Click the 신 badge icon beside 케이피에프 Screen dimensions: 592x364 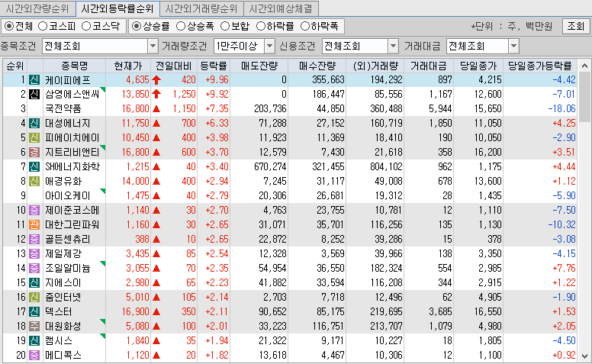tap(34, 80)
